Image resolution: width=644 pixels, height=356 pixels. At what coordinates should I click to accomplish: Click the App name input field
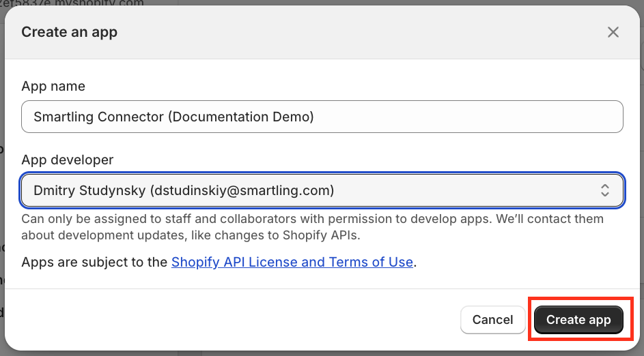pyautogui.click(x=322, y=117)
